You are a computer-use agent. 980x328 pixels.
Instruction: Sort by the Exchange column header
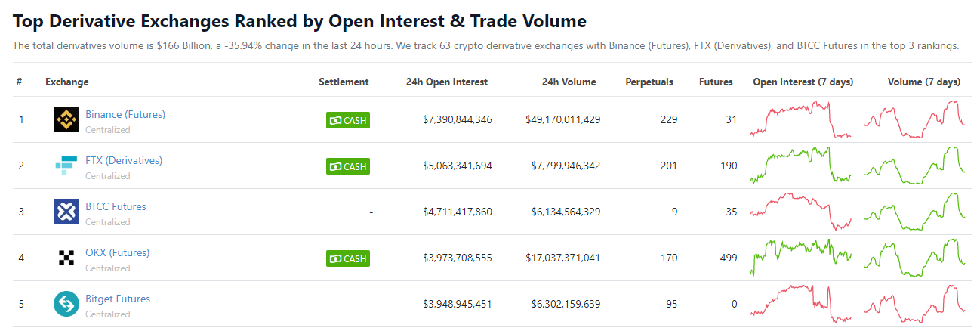click(66, 82)
